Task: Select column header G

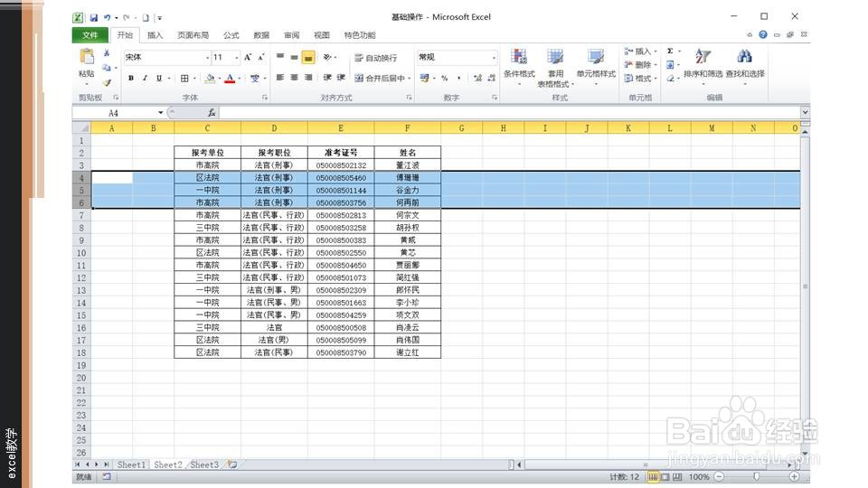Action: [461, 128]
